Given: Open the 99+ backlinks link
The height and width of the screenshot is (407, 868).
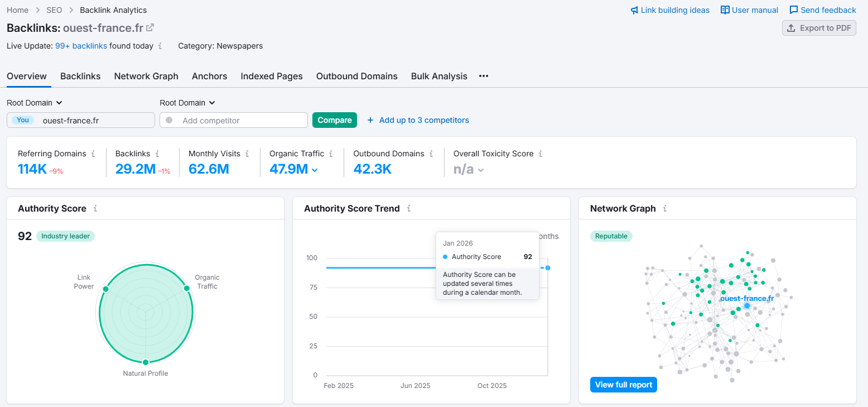Looking at the screenshot, I should (x=81, y=46).
